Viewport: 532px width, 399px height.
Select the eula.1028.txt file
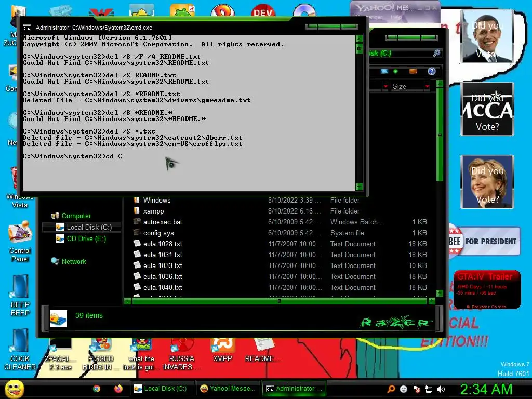280,244
